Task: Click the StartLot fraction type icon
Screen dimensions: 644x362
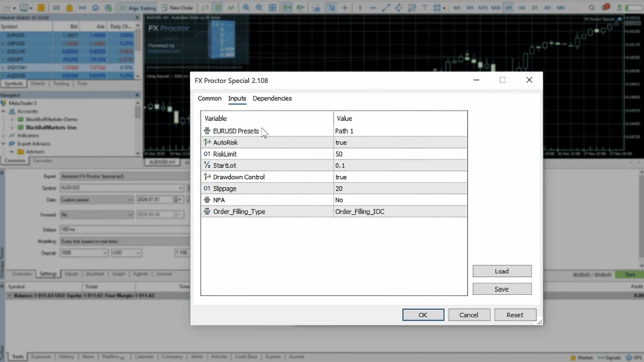Action: pyautogui.click(x=208, y=166)
